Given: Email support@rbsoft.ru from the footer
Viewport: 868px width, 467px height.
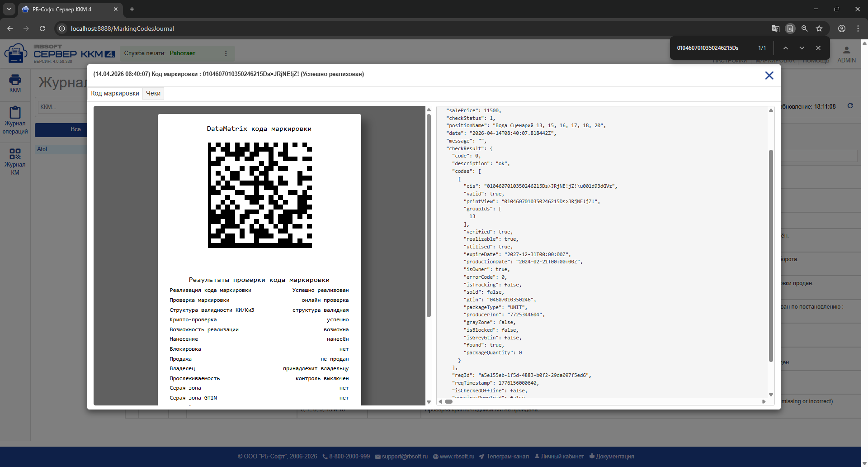Looking at the screenshot, I should [x=401, y=456].
